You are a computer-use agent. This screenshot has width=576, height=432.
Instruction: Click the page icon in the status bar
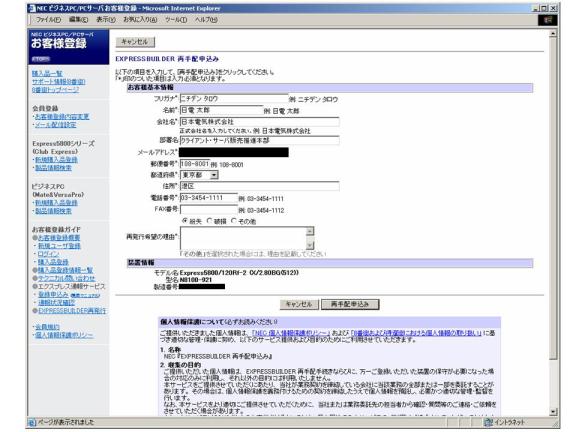click(32, 422)
